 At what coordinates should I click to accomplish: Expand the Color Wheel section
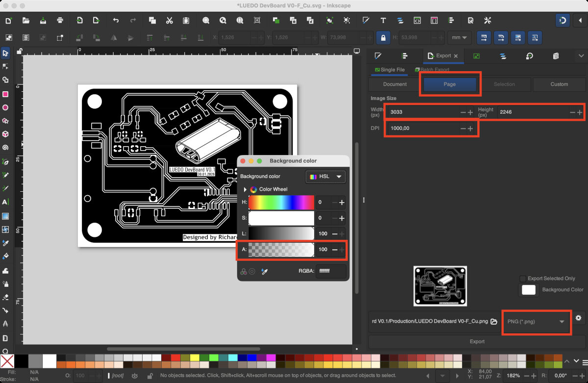click(245, 189)
